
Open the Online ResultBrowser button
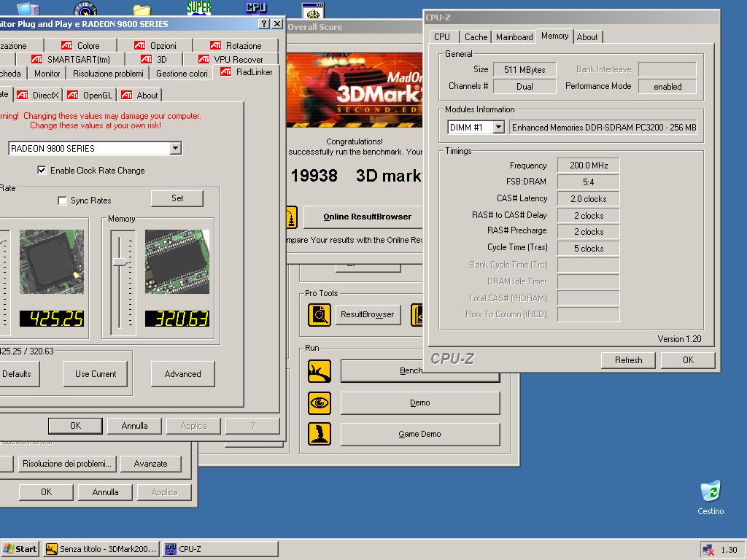point(367,217)
